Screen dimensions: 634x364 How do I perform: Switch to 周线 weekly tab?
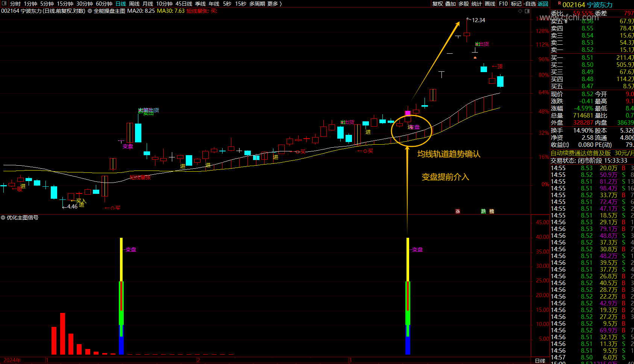[x=134, y=3]
